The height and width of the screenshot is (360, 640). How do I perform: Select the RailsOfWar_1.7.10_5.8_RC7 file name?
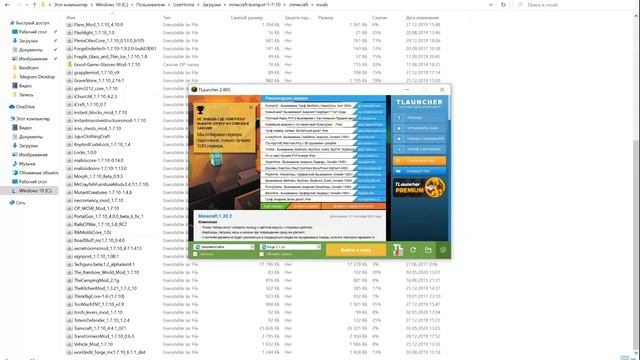(x=100, y=224)
